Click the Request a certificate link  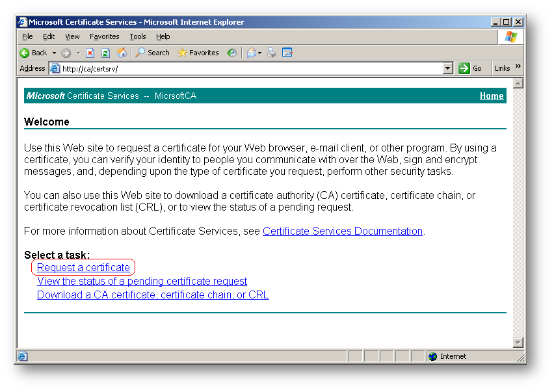click(x=83, y=267)
